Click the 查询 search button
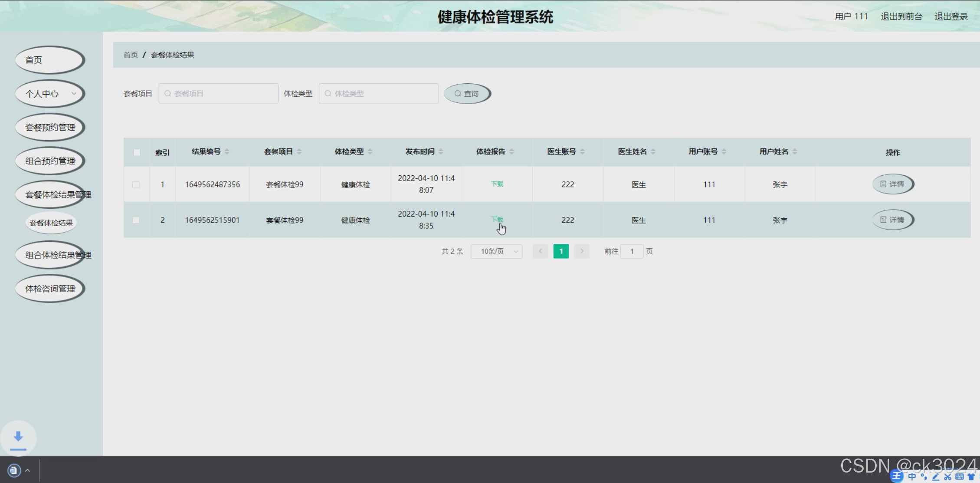980x483 pixels. pos(467,94)
